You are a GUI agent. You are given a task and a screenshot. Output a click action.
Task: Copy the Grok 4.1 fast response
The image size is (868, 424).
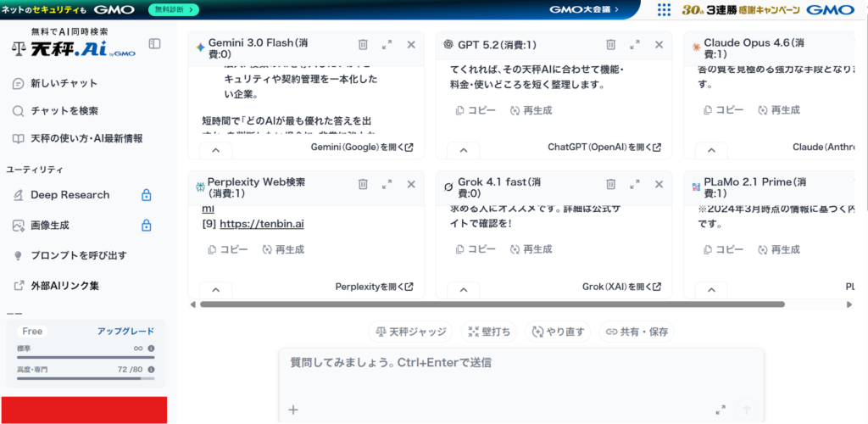click(x=476, y=249)
